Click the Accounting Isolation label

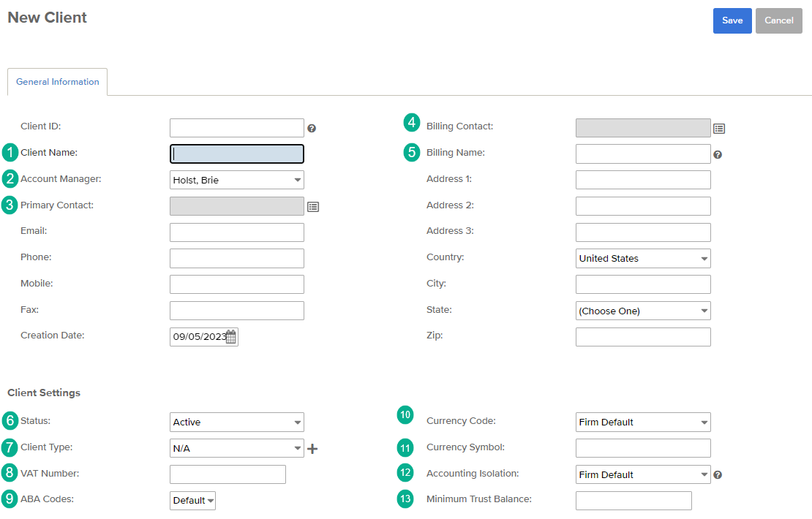pos(473,474)
